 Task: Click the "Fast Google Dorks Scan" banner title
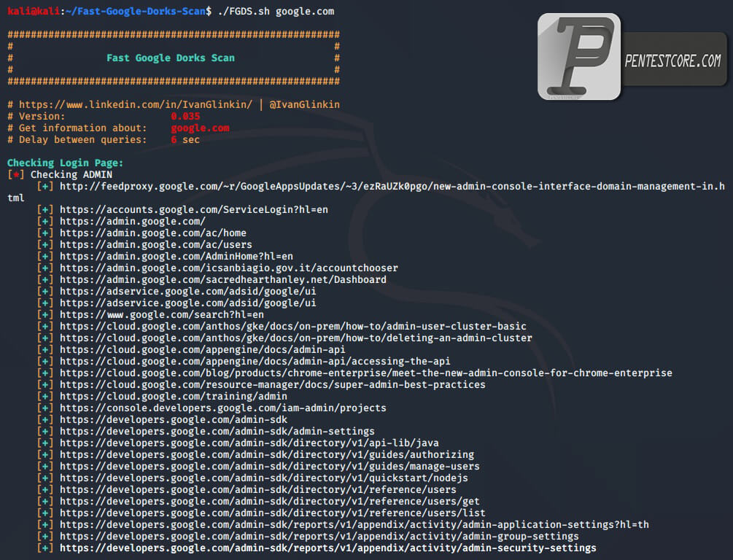click(171, 58)
